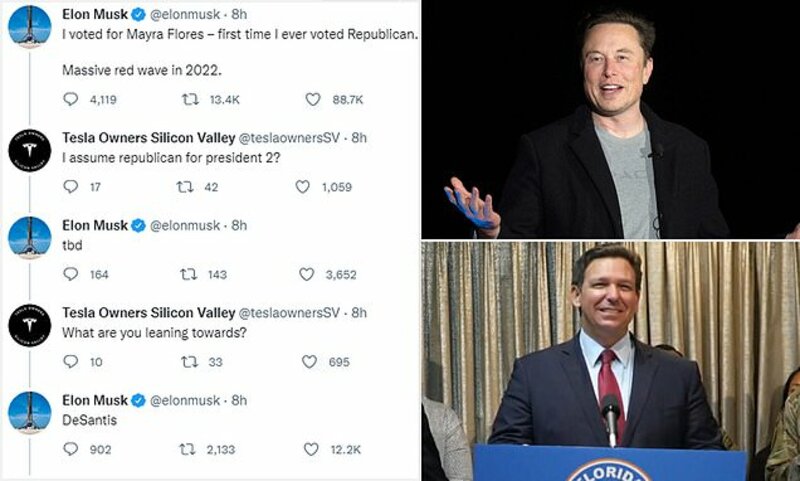Open Elon Musk name on 'DeSantis' tweet
The image size is (800, 481).
pos(95,400)
